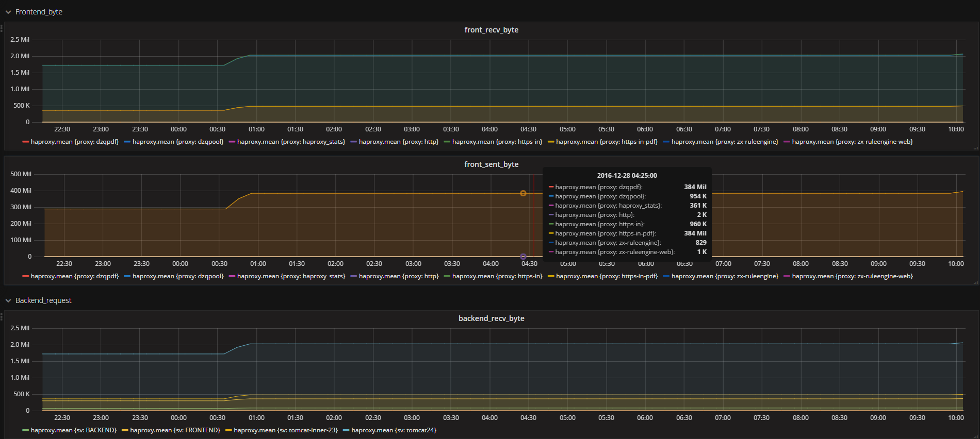Click the resize grip of front_sent_byte panel
The image size is (980, 439).
975,282
